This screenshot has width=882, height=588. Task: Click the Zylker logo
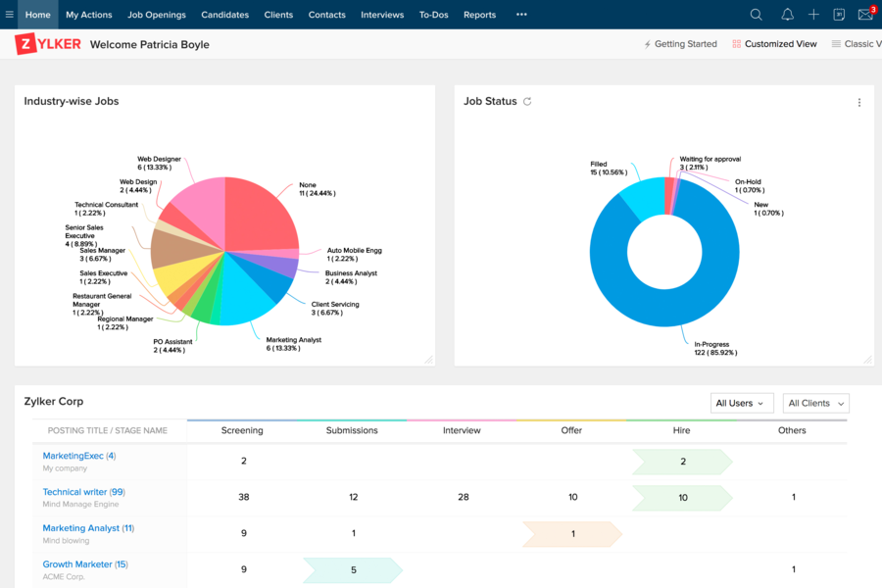click(47, 43)
